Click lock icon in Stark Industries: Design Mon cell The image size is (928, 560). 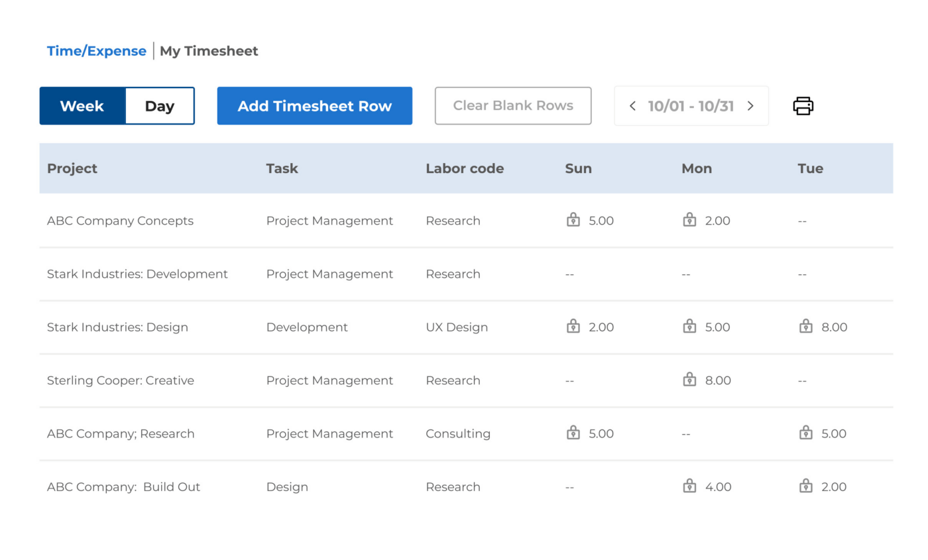[689, 326]
